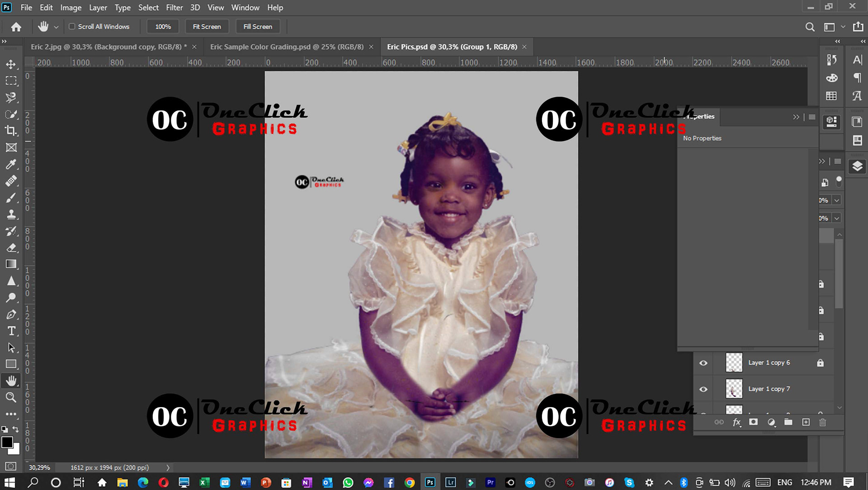Select the Eyedropper tool

(x=11, y=164)
